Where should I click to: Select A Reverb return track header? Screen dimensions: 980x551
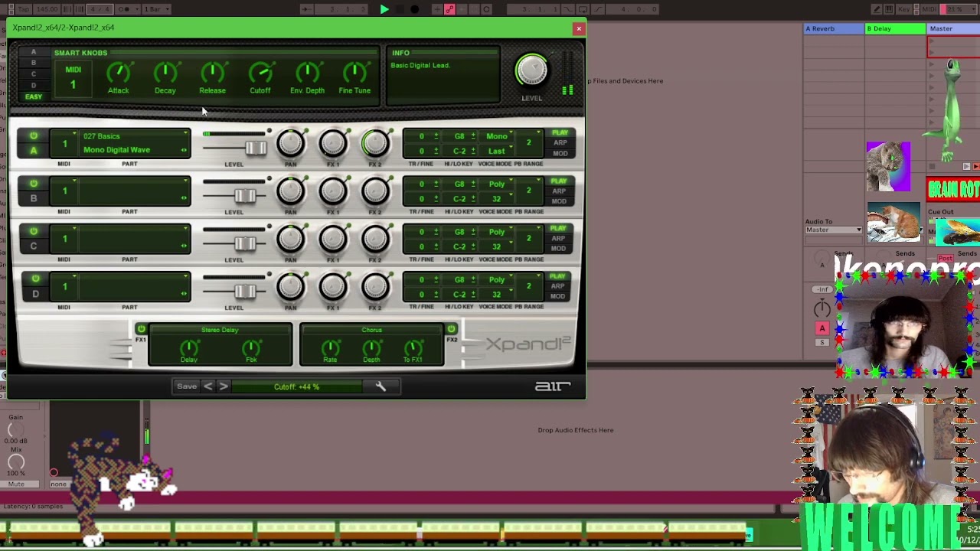(x=834, y=28)
